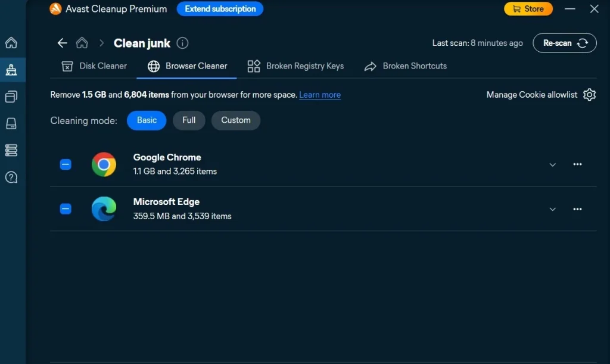
Task: Switch to the Broken Shortcuts tab
Action: click(405, 66)
